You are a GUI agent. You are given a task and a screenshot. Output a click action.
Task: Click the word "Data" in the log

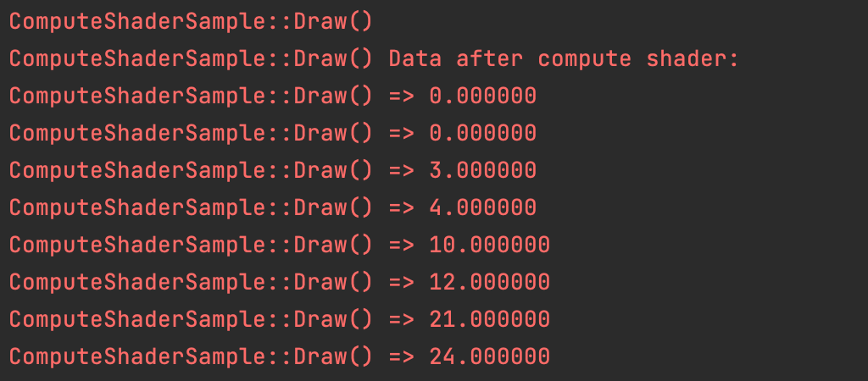415,59
